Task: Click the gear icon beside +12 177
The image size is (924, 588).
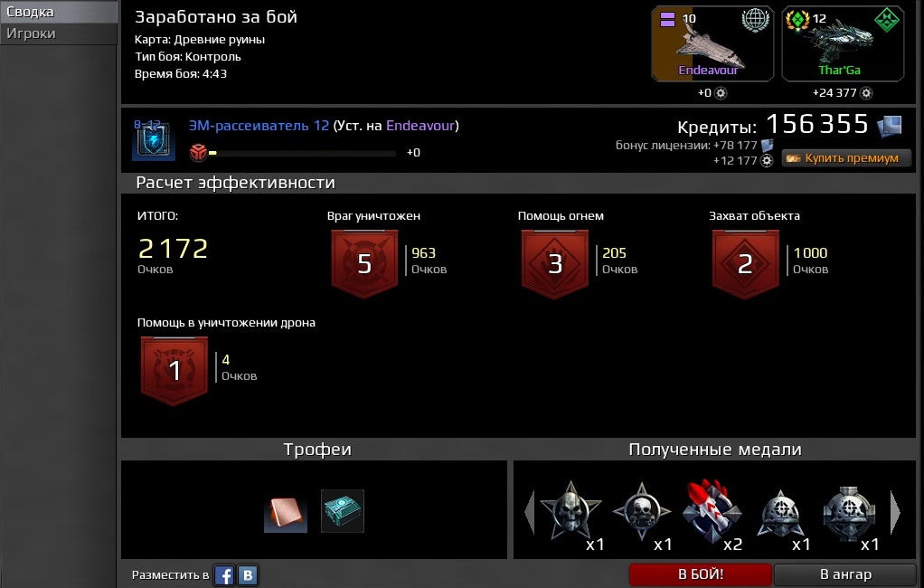Action: click(x=767, y=160)
